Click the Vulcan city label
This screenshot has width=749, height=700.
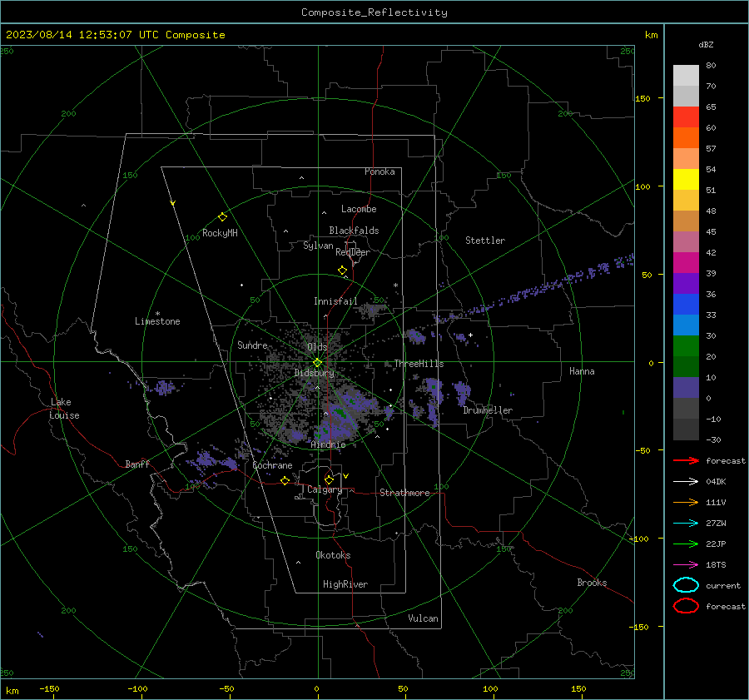[x=423, y=618]
